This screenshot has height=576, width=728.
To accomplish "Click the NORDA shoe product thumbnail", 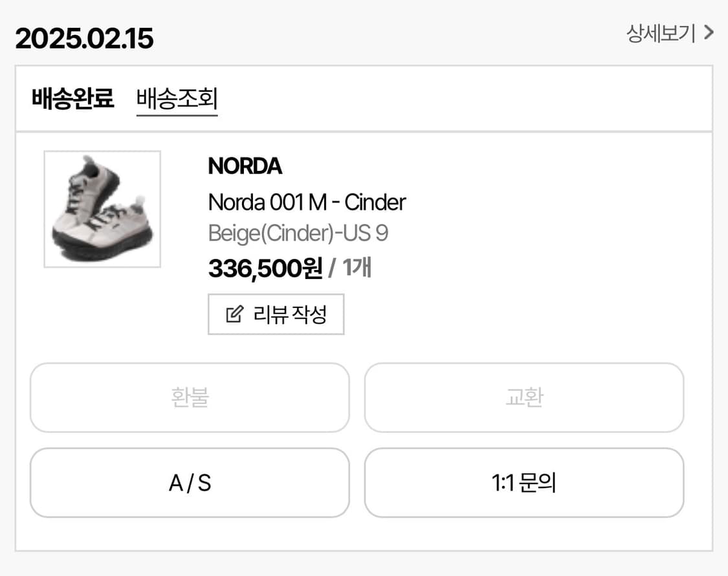I will pyautogui.click(x=102, y=209).
